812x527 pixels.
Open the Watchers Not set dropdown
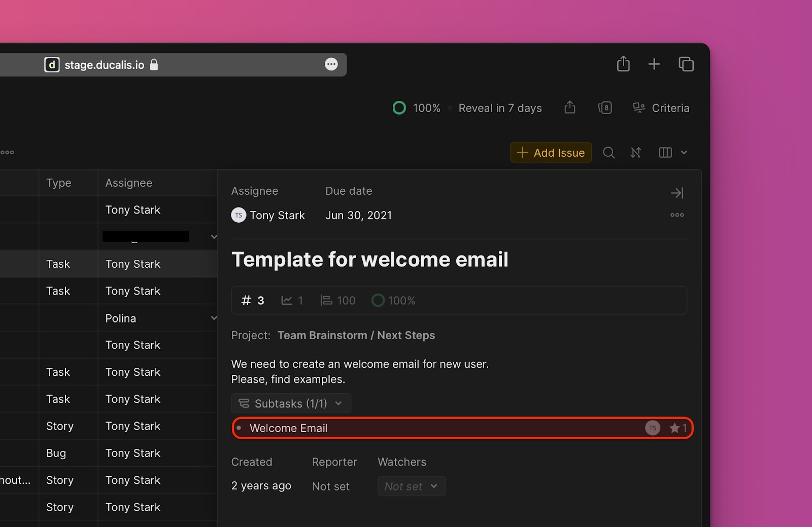tap(411, 486)
